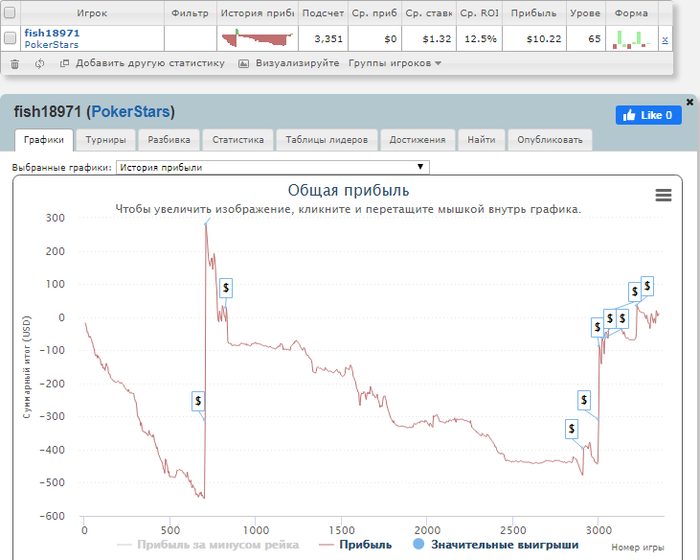Click the 12.5% ROI cell

tap(479, 39)
